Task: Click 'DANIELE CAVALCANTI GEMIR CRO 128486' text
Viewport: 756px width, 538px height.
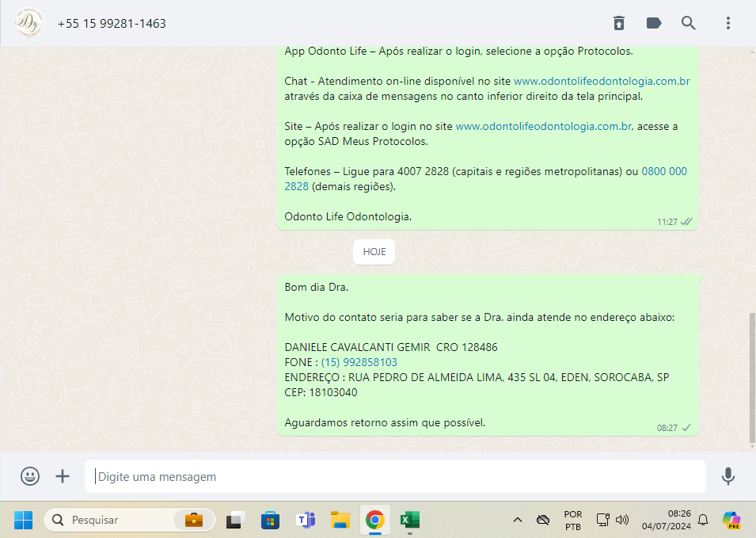Action: [x=391, y=347]
